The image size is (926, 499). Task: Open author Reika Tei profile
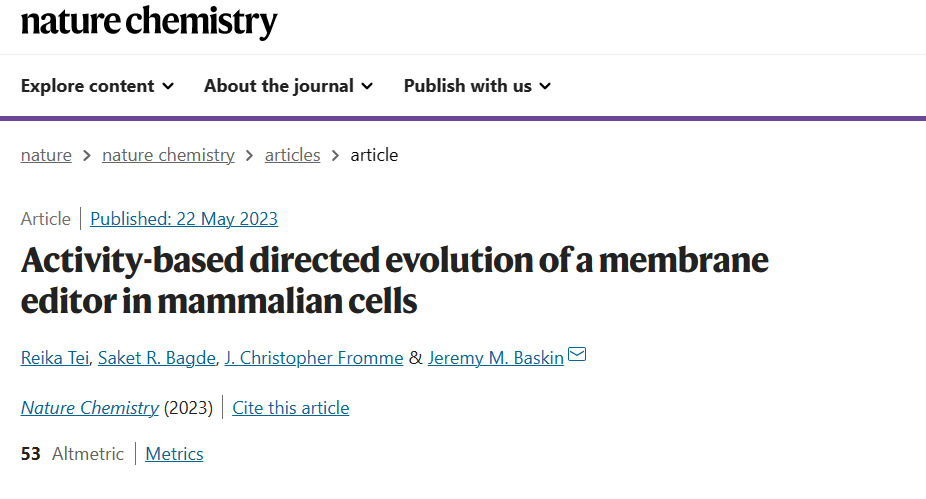55,358
